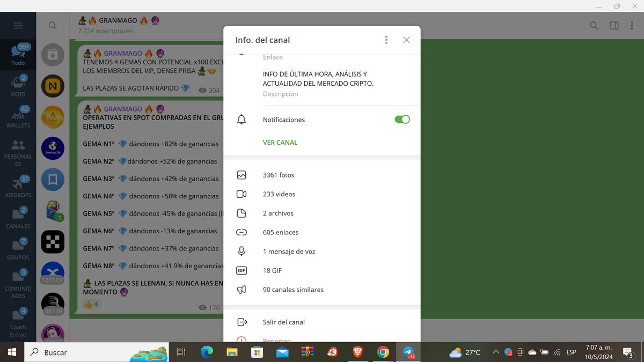Open the GRUPOS folder tab
Screen dimensions: 644x362
coord(18,249)
